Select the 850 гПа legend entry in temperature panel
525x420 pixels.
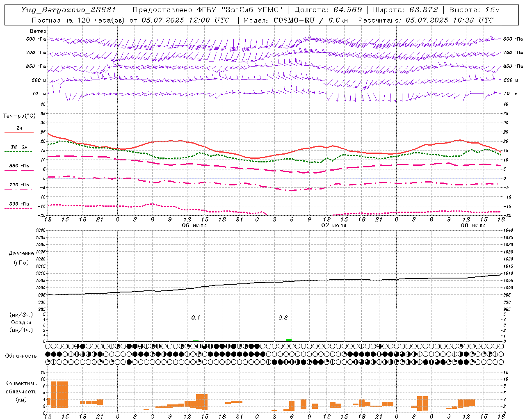(x=19, y=167)
